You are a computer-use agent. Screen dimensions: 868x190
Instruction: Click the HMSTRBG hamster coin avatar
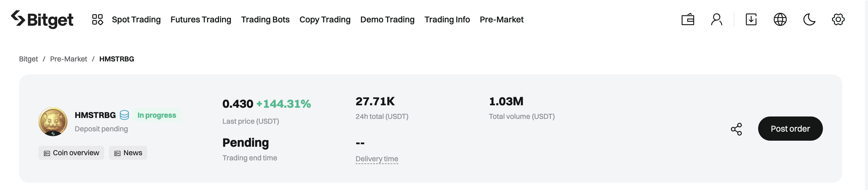pos(53,122)
